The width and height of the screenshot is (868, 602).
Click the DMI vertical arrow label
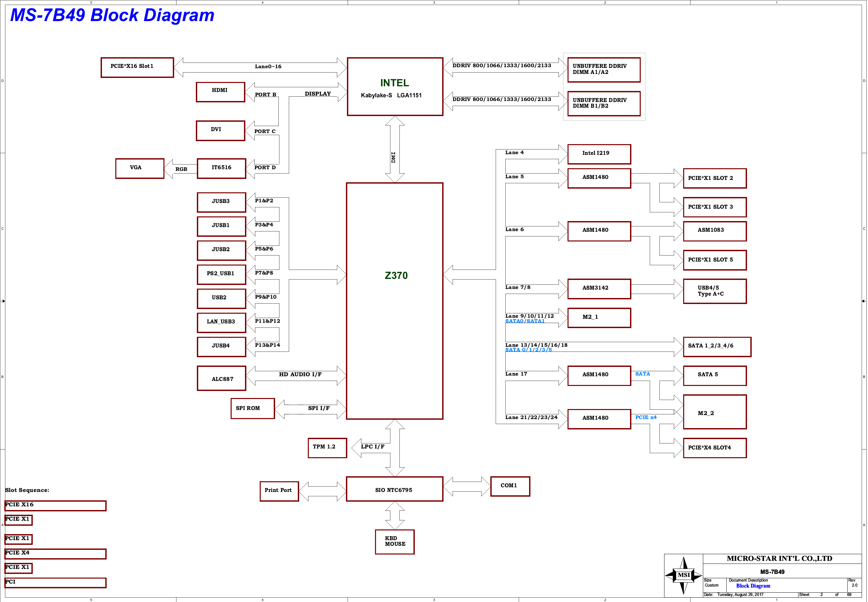click(x=393, y=157)
